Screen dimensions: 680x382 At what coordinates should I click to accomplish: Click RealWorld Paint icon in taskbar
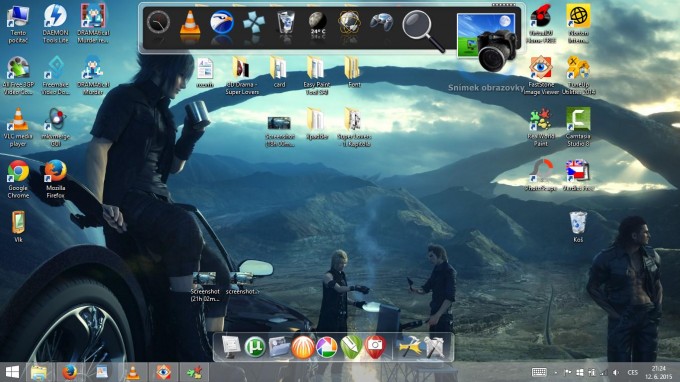(195, 372)
